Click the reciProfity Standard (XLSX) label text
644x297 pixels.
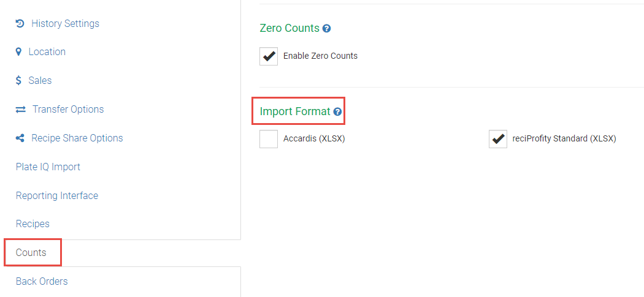click(564, 138)
